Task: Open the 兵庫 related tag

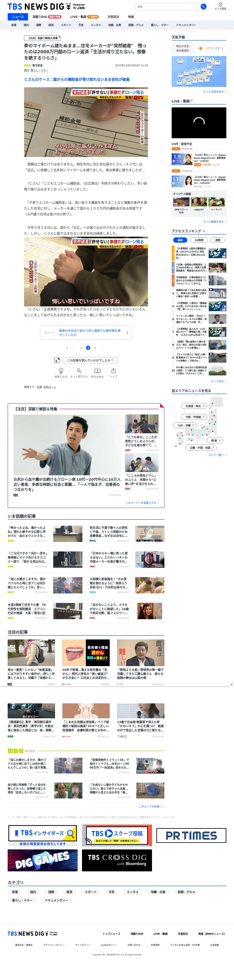Action: pos(40,387)
